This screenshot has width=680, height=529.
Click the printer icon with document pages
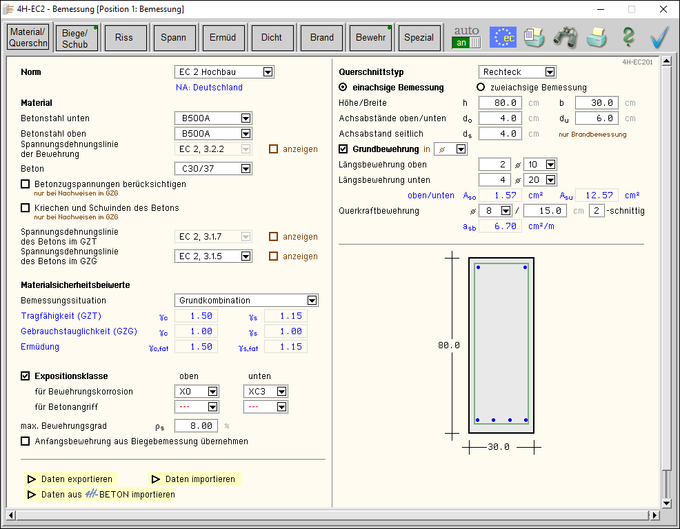click(x=534, y=37)
